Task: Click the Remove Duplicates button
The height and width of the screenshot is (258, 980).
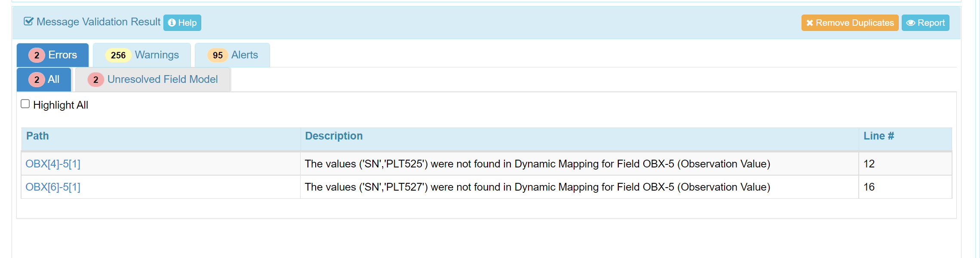Action: tap(849, 22)
